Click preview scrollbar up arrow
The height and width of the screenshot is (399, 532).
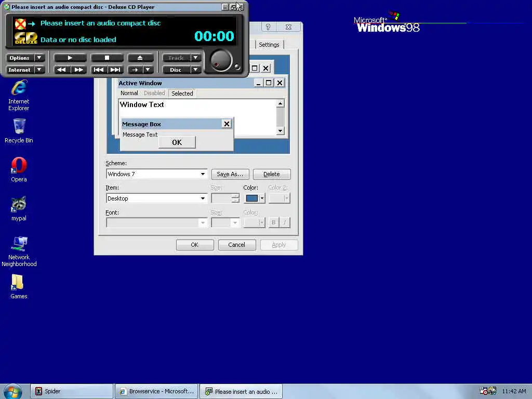click(x=280, y=103)
